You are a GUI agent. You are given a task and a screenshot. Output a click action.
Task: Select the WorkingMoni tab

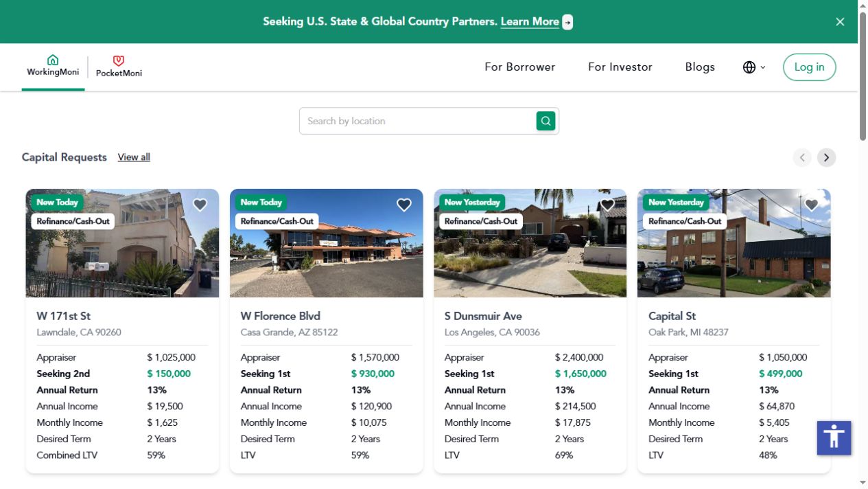(53, 66)
